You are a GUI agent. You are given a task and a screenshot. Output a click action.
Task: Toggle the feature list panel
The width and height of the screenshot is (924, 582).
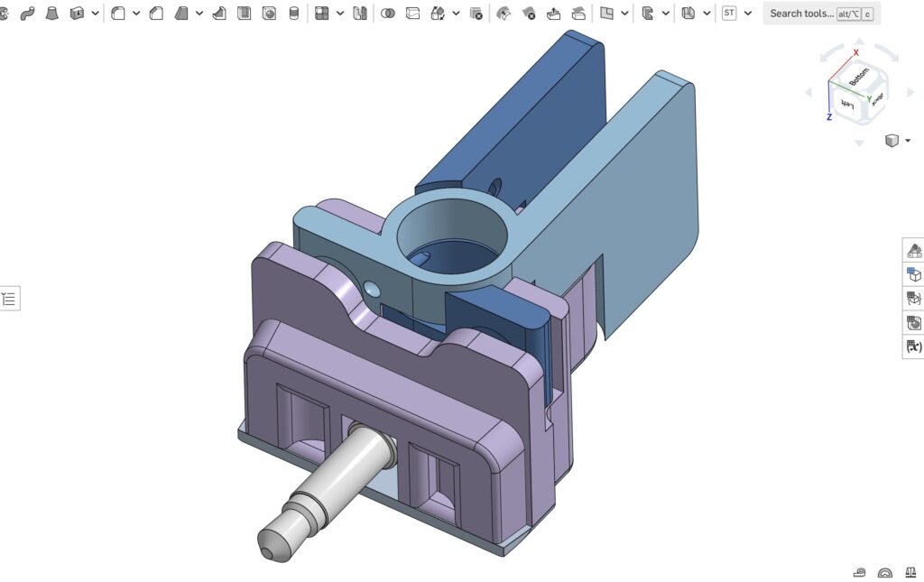(x=9, y=299)
